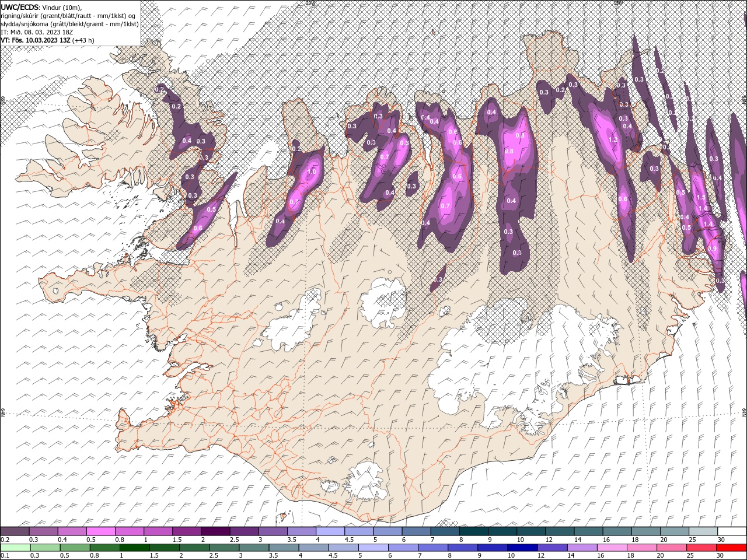
Task: Click the 'slydda/snjókoma' legend description line
Action: [70, 24]
